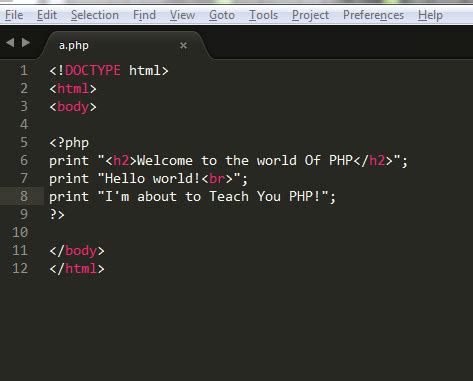This screenshot has width=473, height=381.
Task: Place cursor on the DOCTYPE keyword
Action: 93,70
